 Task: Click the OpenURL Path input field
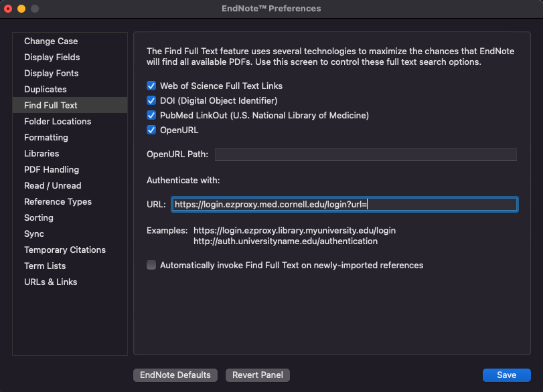point(365,155)
